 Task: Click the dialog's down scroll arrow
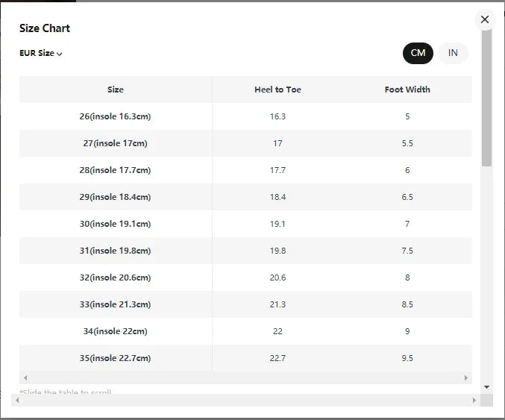pyautogui.click(x=486, y=387)
